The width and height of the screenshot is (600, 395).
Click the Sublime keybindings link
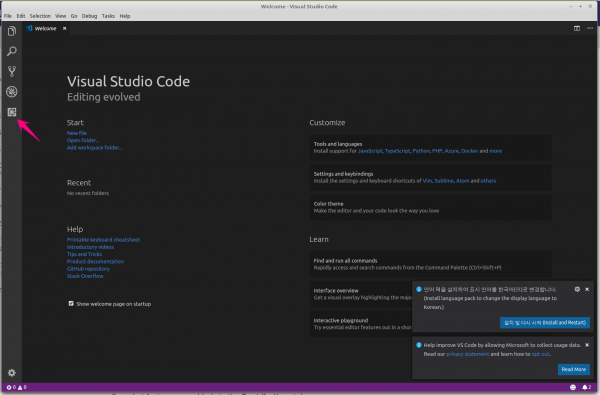(444, 181)
